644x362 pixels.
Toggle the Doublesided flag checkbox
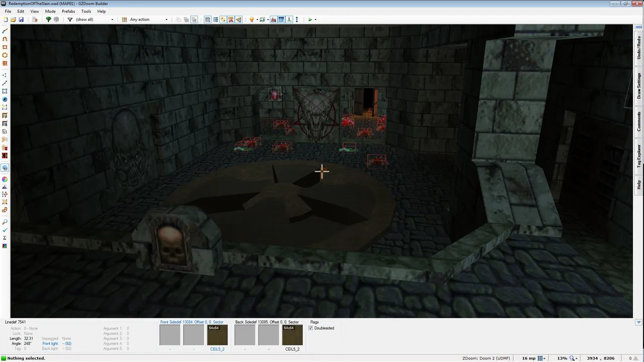click(x=311, y=328)
